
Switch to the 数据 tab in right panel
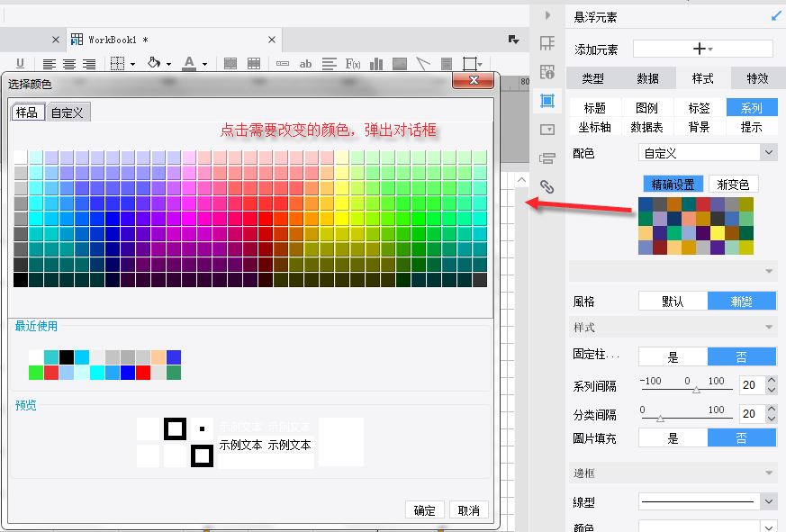[647, 78]
